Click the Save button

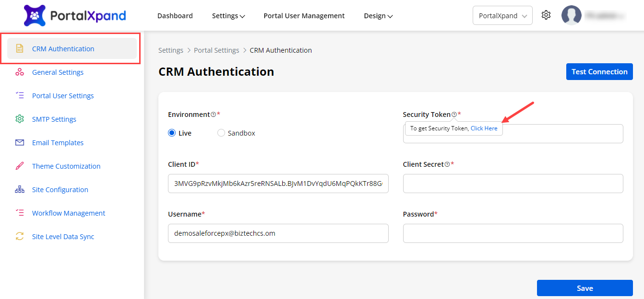click(584, 288)
